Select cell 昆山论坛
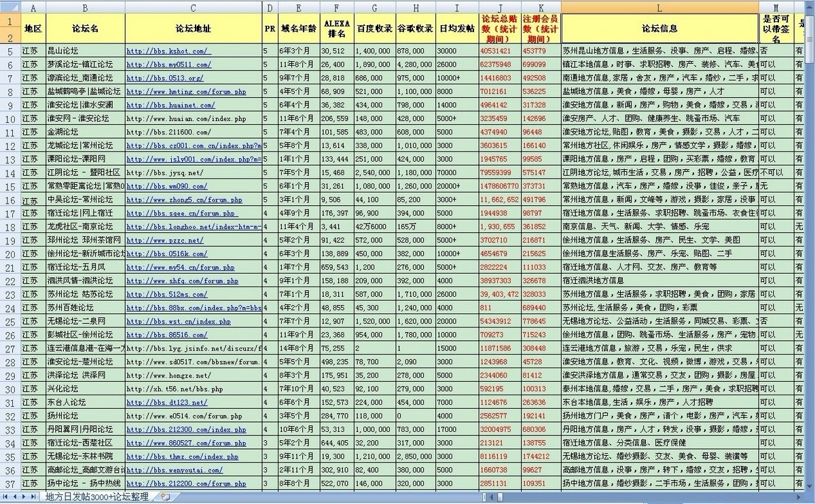The width and height of the screenshot is (815, 504). (85, 51)
